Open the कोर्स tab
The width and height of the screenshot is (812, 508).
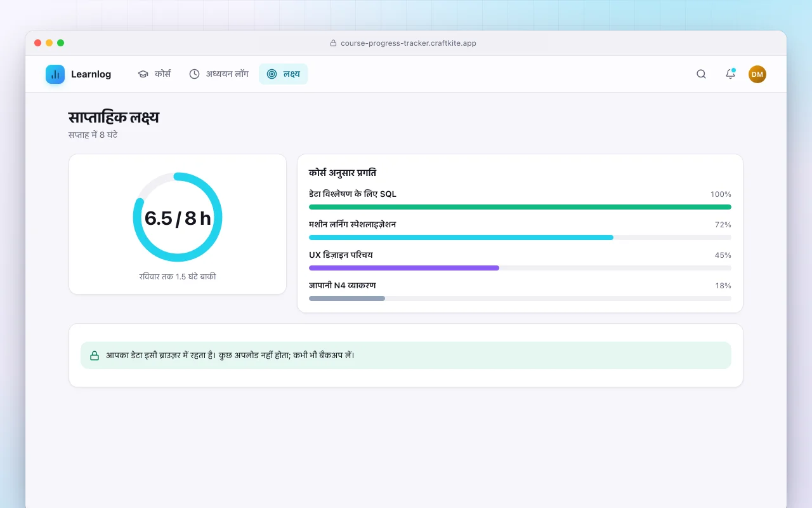[x=154, y=74]
